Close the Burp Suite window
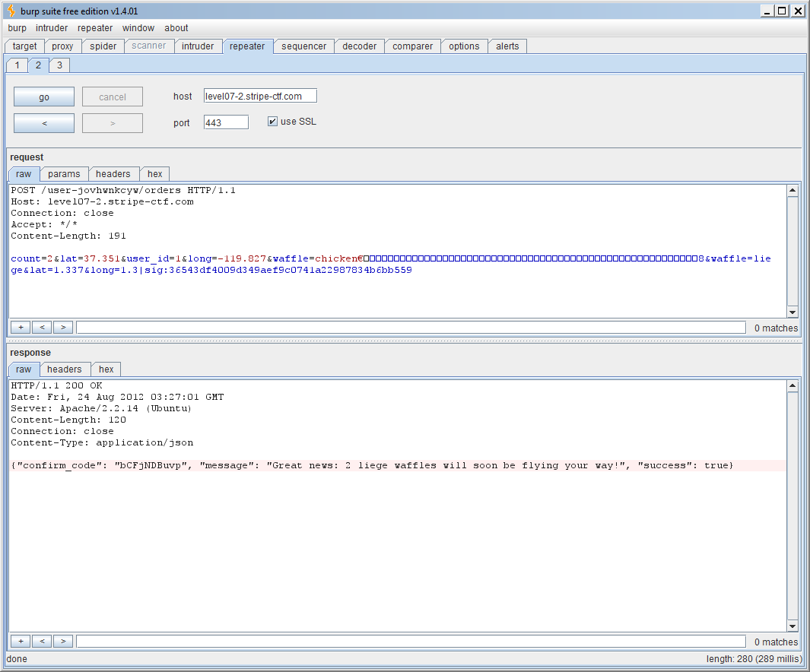 point(798,11)
